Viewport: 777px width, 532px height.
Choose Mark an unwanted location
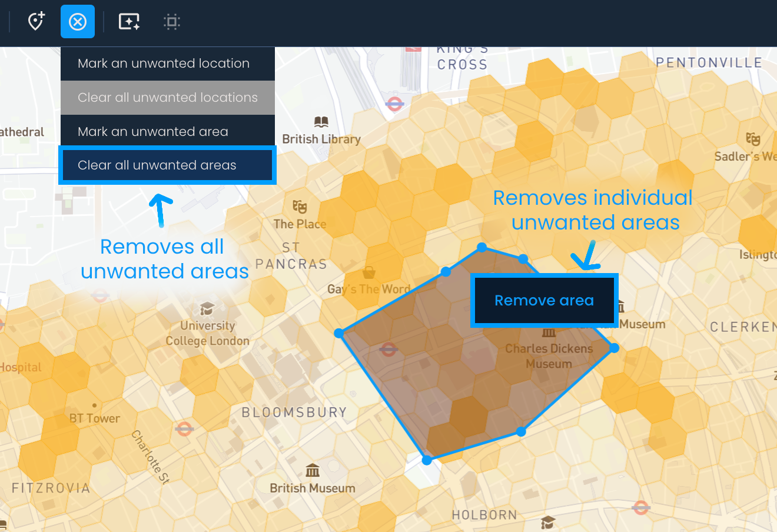coord(168,64)
